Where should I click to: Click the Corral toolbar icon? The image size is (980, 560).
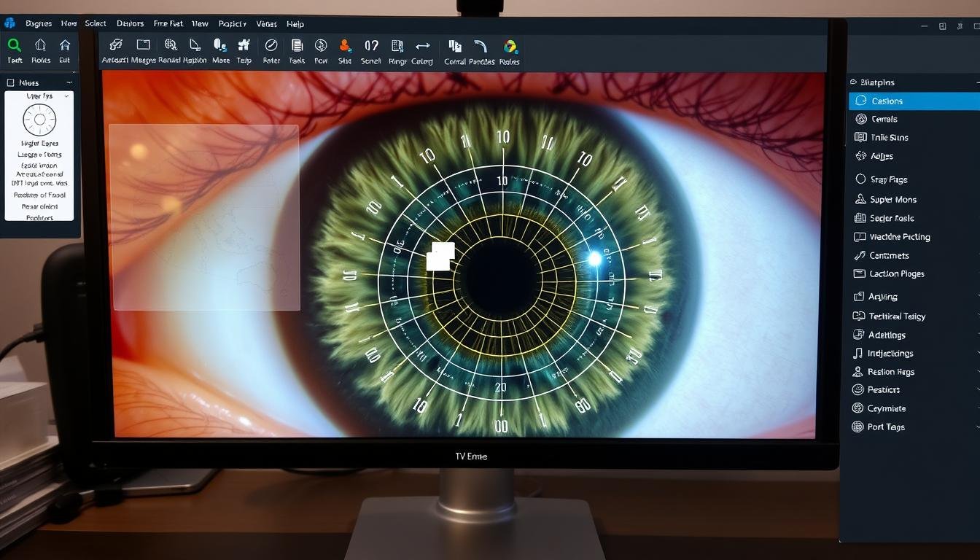point(455,46)
